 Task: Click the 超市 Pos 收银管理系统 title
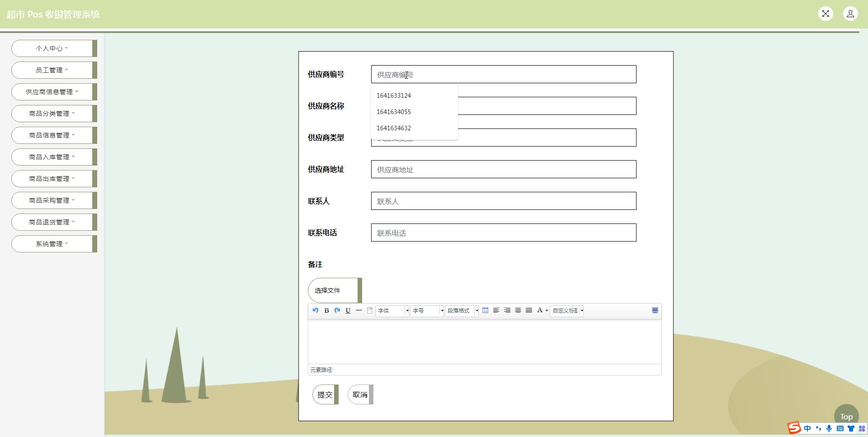coord(53,14)
